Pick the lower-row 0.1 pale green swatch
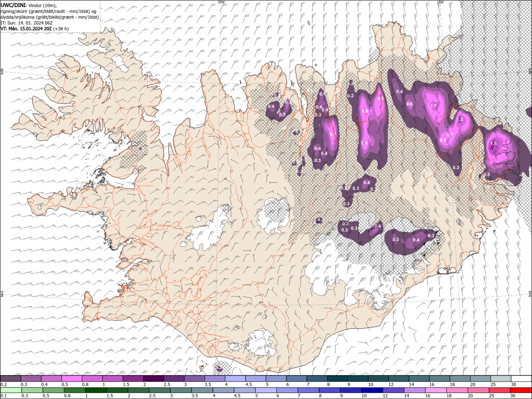532x399 pixels. point(11,390)
